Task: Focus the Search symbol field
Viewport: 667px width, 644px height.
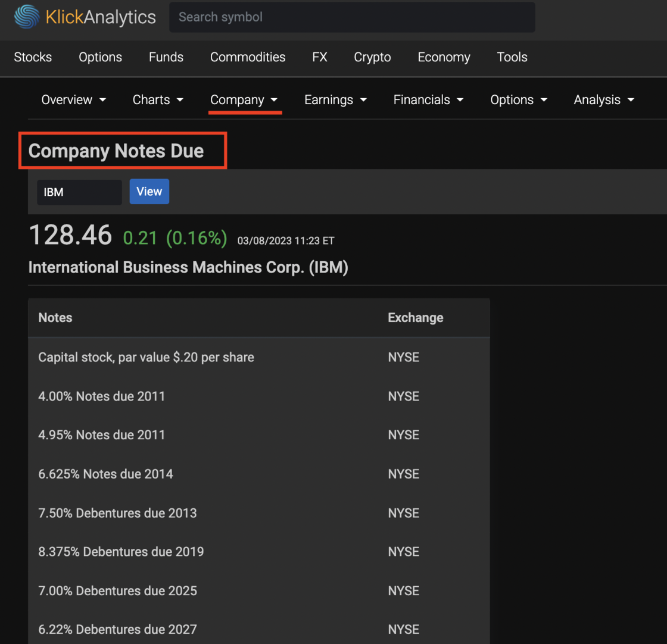Action: tap(352, 17)
